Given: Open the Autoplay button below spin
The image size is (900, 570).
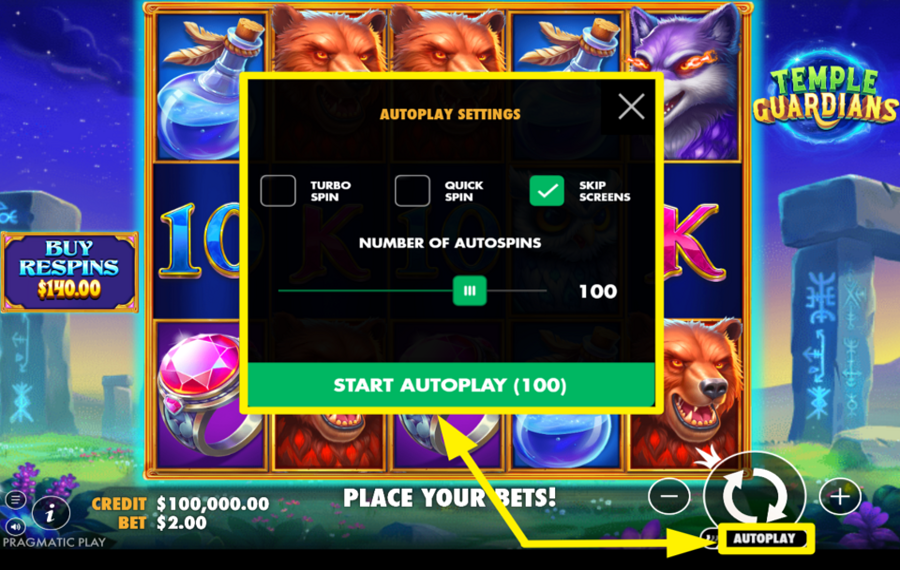Looking at the screenshot, I should [x=764, y=538].
